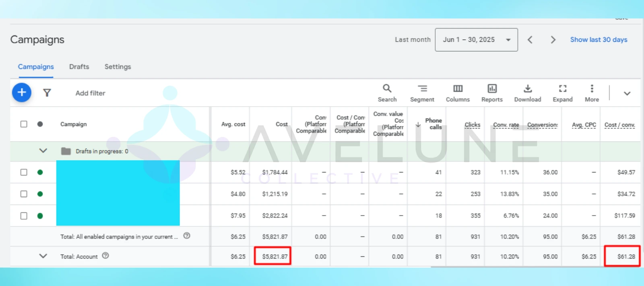Viewport: 644px width, 286px height.
Task: Switch to the Settings tab
Action: click(x=118, y=67)
